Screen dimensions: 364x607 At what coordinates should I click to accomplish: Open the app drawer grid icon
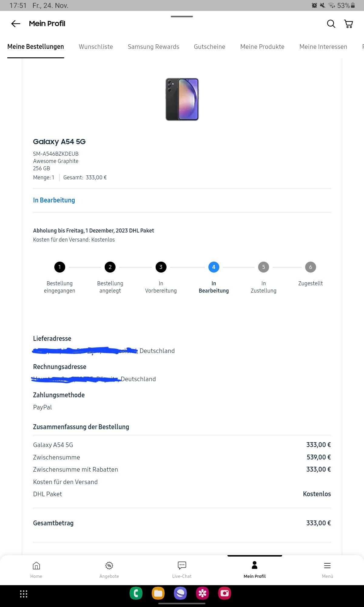tap(24, 594)
